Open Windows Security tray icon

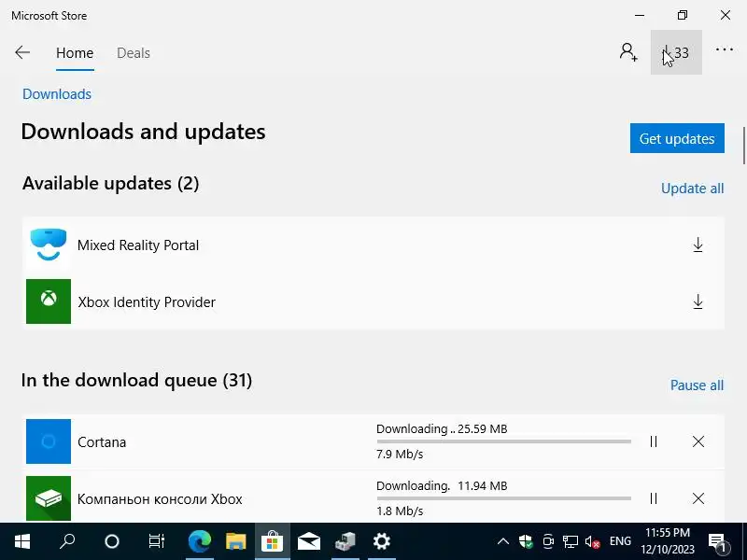point(526,541)
